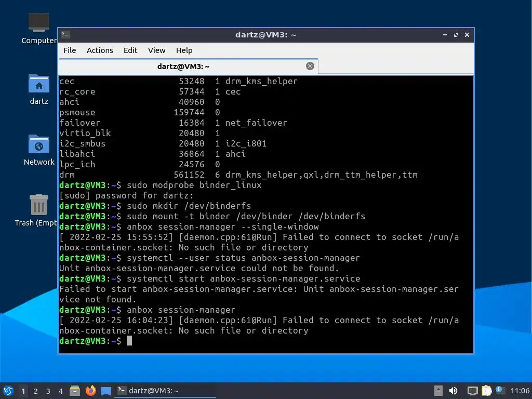Click the show desktop panel icon
Screen dimensions: 532x399
pos(106,391)
